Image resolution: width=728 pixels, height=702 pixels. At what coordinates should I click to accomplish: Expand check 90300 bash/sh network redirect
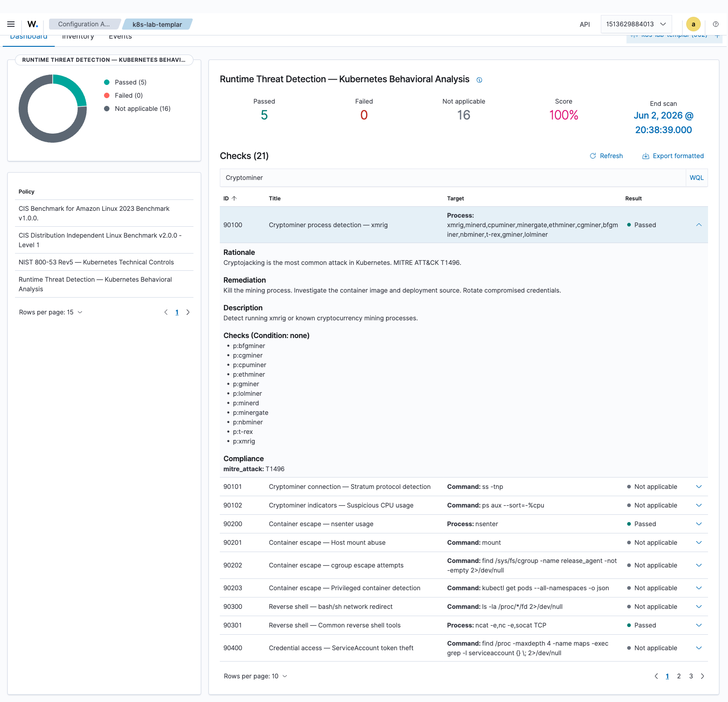tap(699, 607)
